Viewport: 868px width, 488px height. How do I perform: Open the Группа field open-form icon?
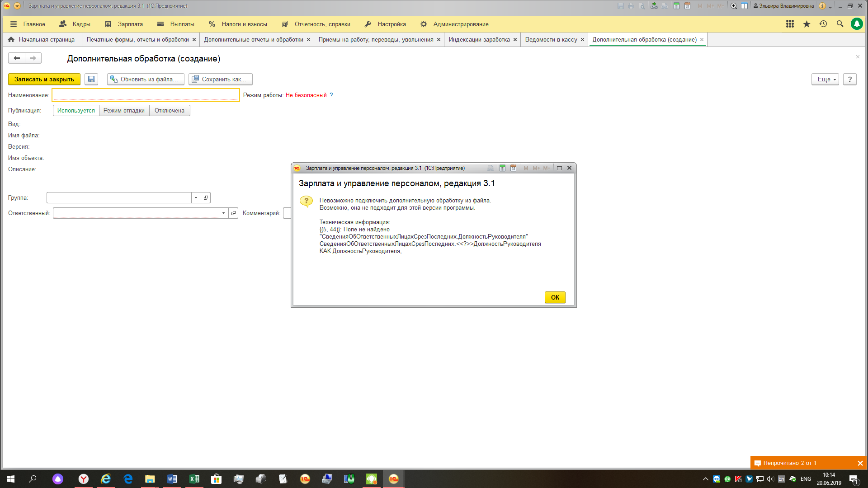(206, 197)
